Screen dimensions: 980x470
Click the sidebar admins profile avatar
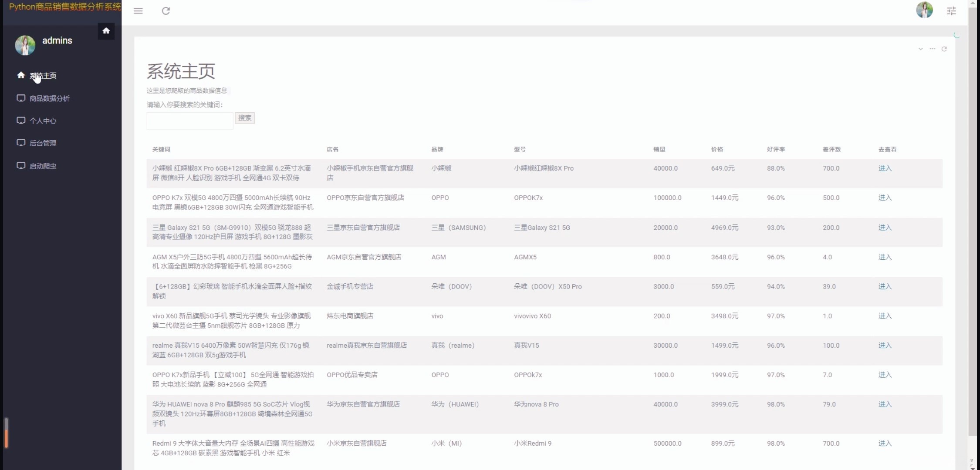coord(25,45)
